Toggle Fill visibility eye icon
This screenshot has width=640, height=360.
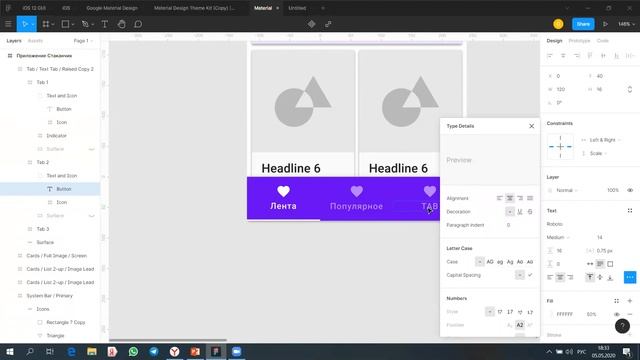point(616,314)
